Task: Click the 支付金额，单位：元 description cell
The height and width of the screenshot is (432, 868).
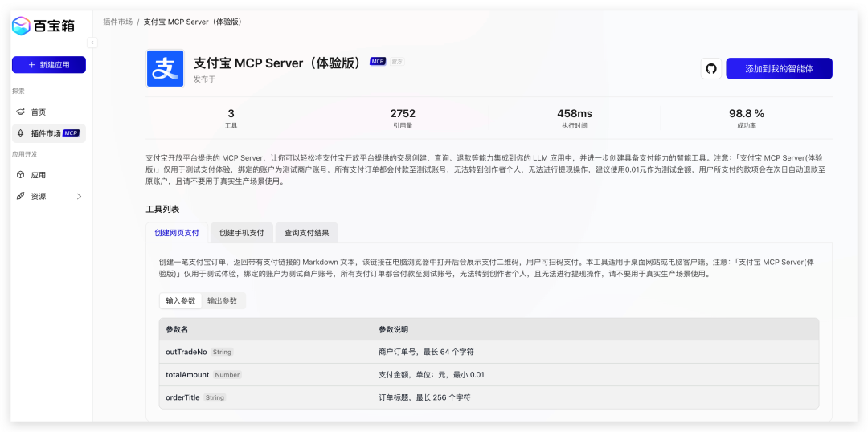Action: 432,375
